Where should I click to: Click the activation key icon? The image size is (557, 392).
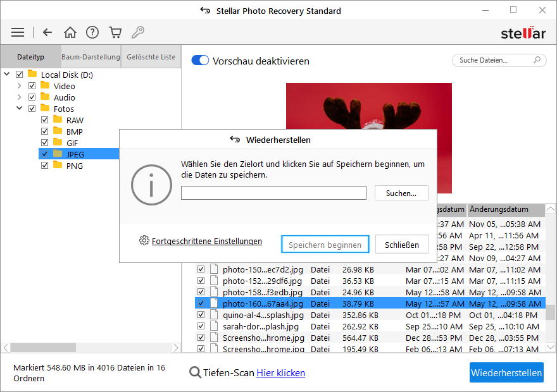pos(138,32)
